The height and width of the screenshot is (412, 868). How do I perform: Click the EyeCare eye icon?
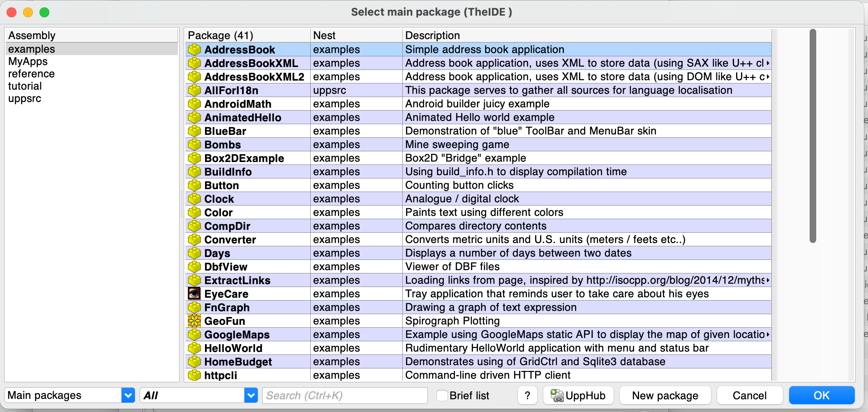[194, 294]
